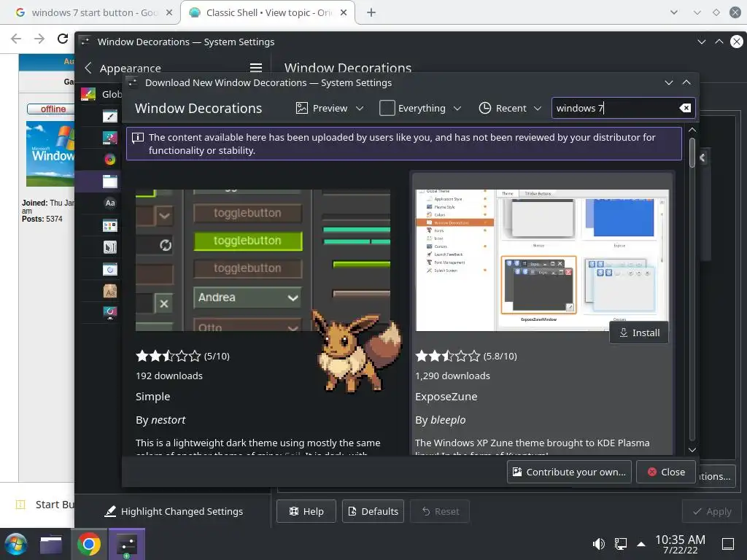
Task: Open the network icon in system tray
Action: point(621,544)
